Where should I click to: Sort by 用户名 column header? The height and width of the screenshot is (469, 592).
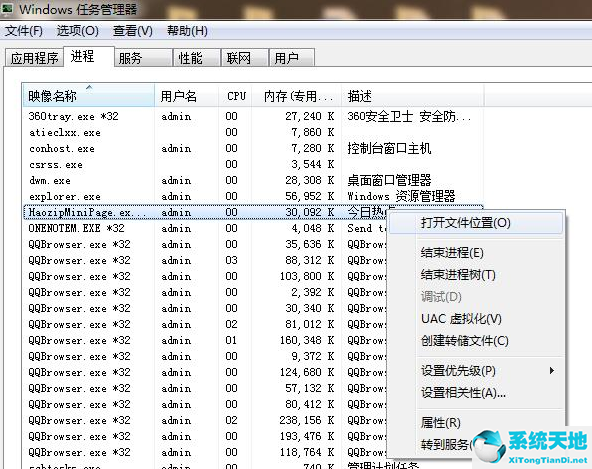187,96
